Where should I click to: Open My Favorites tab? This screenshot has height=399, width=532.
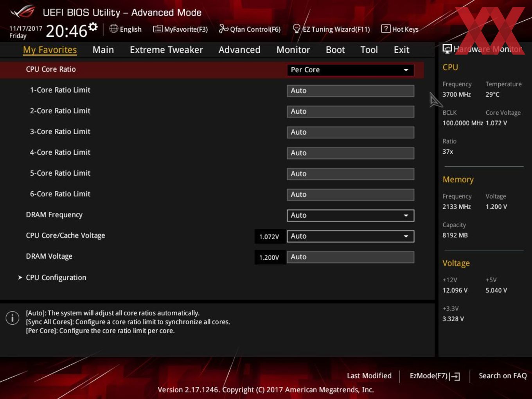pos(50,50)
